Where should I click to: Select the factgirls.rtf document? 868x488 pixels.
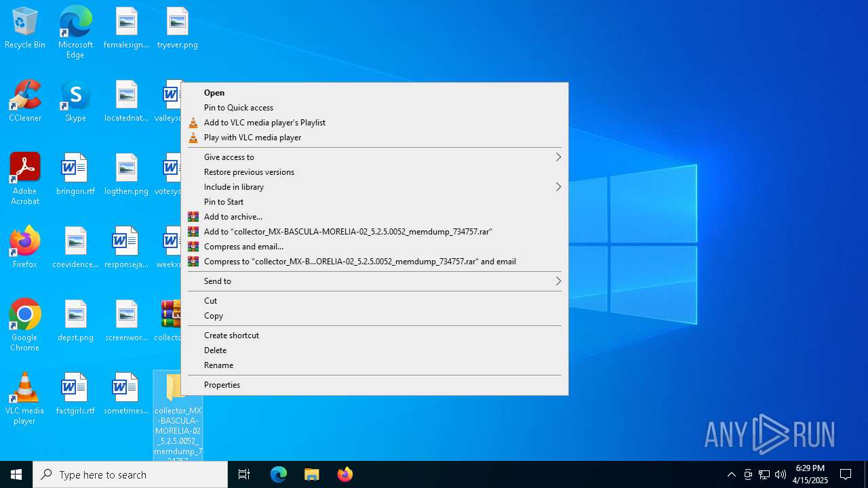coord(75,394)
